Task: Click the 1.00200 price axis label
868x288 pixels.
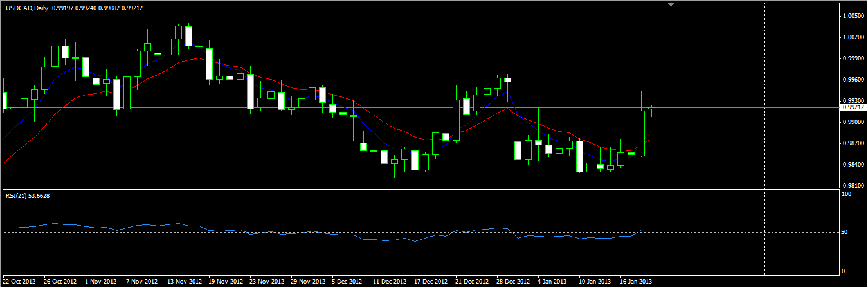Action: (853, 37)
